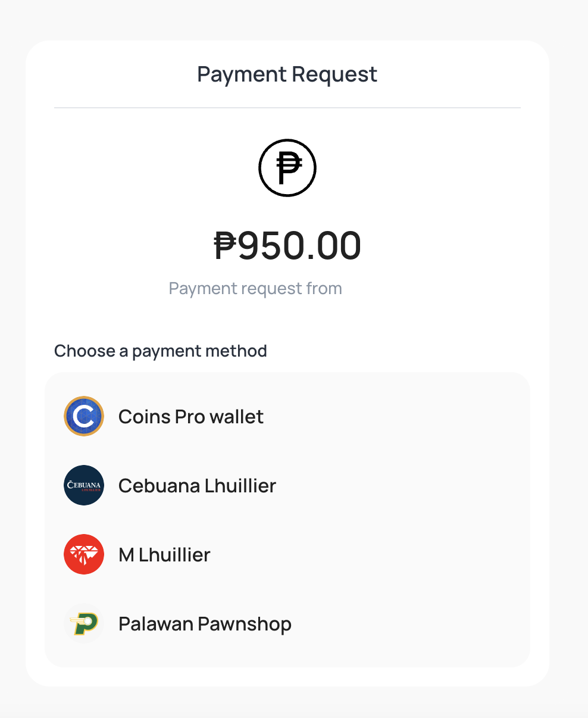This screenshot has height=718, width=588.
Task: Click the divider line below the heading
Action: [x=287, y=108]
